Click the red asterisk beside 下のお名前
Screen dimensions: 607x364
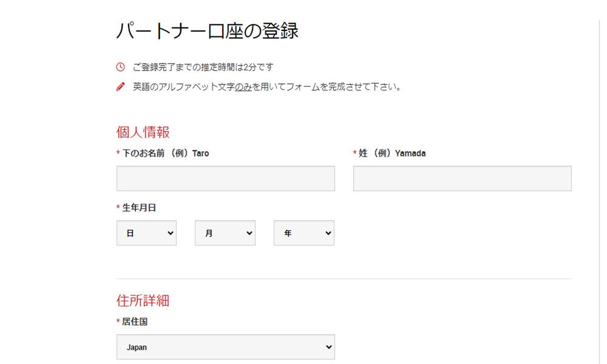pyautogui.click(x=118, y=153)
